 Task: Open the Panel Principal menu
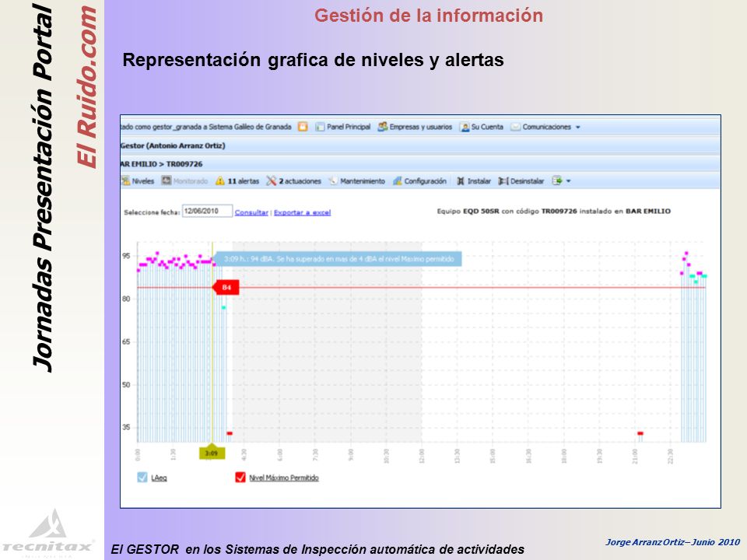pos(349,127)
